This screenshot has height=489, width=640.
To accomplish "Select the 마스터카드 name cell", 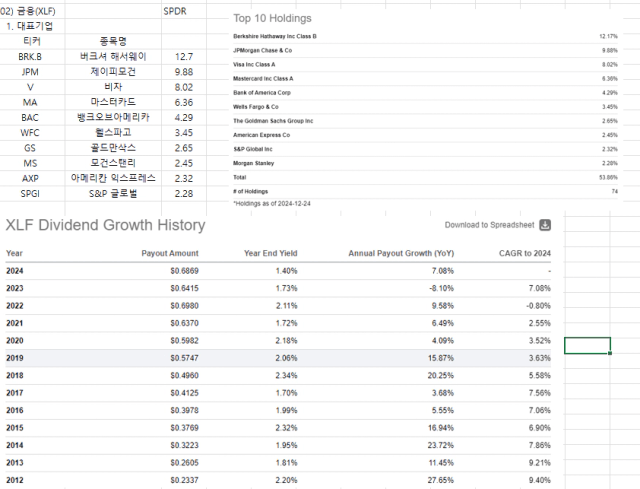I will click(113, 102).
